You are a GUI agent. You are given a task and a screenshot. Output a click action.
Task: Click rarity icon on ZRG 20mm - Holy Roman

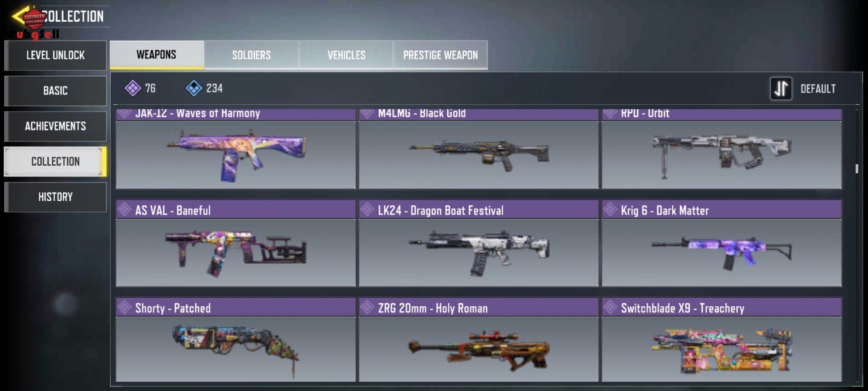(367, 307)
